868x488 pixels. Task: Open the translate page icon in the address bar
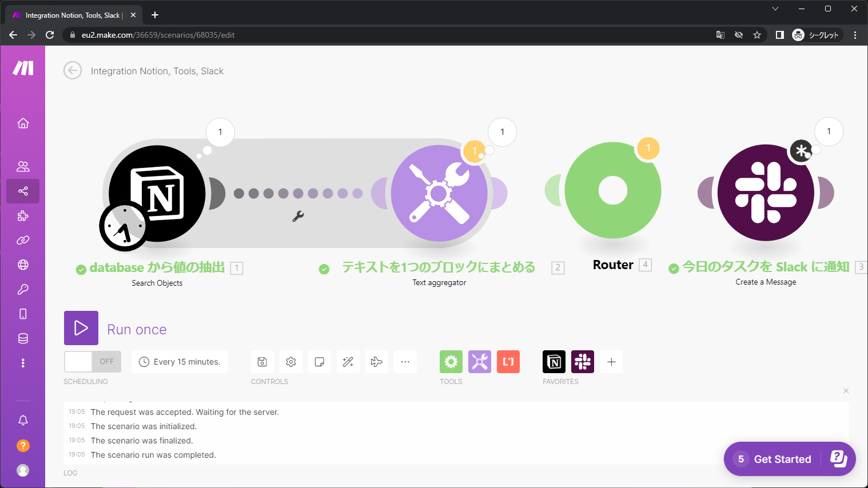point(720,35)
